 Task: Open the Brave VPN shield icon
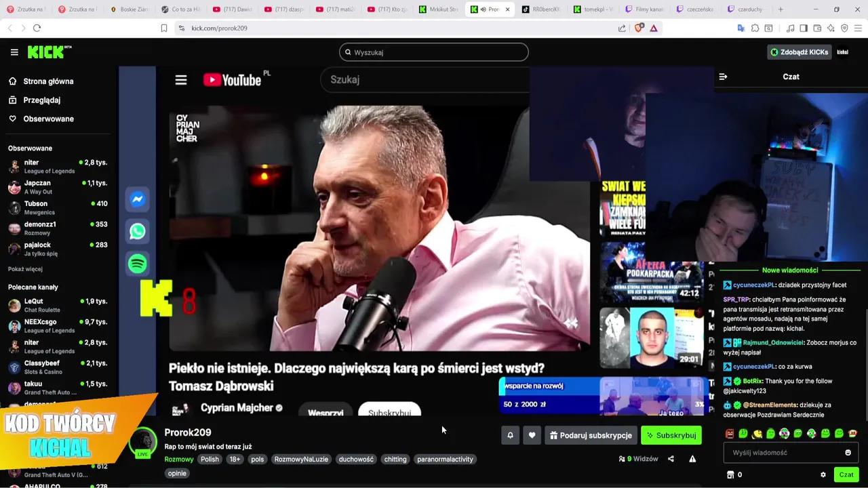(x=844, y=28)
